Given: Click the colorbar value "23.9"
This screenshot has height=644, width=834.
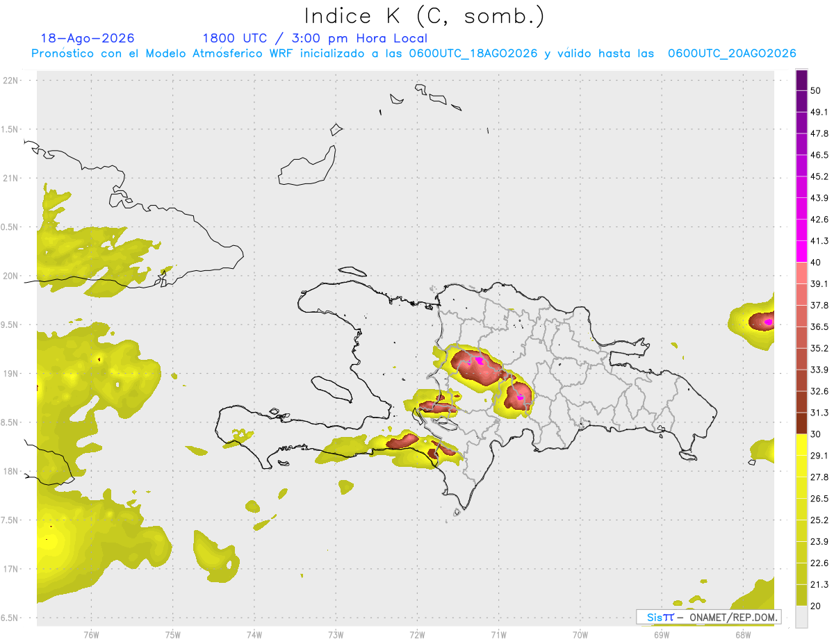Looking at the screenshot, I should pos(819,542).
